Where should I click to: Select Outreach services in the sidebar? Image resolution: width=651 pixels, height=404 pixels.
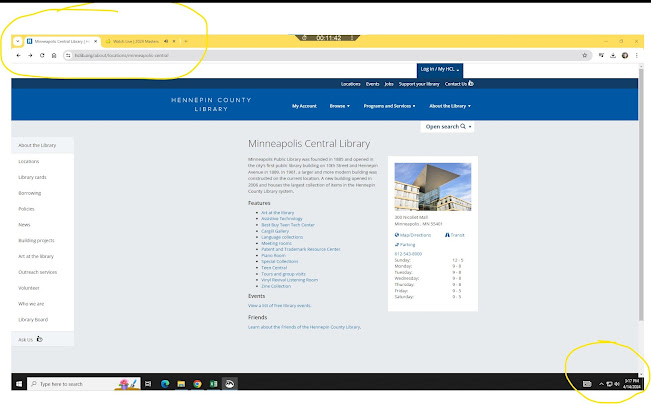37,272
